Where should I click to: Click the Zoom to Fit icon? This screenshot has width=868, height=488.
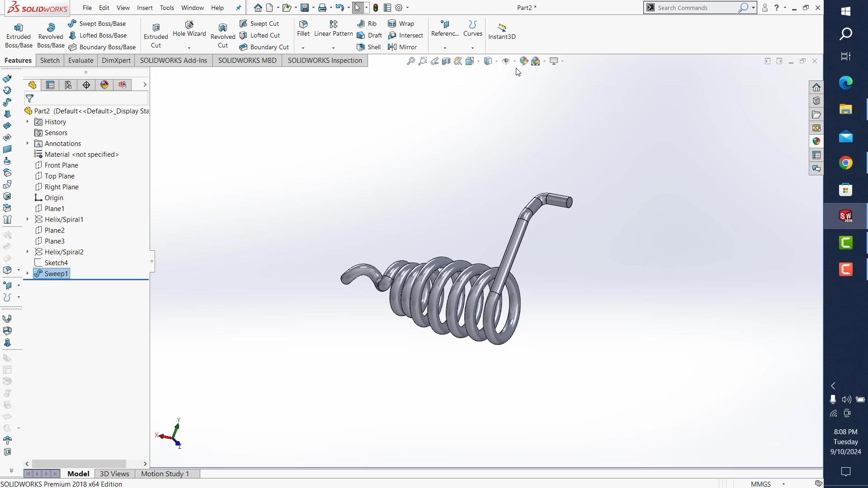click(410, 61)
